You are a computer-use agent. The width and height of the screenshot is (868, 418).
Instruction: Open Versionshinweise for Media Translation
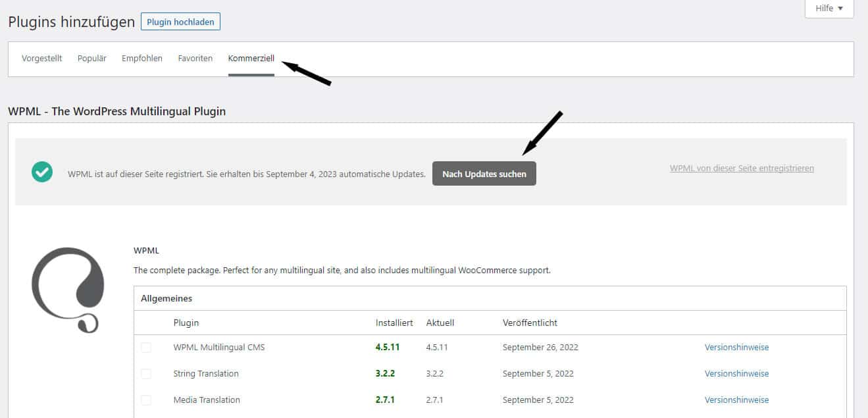pyautogui.click(x=736, y=400)
